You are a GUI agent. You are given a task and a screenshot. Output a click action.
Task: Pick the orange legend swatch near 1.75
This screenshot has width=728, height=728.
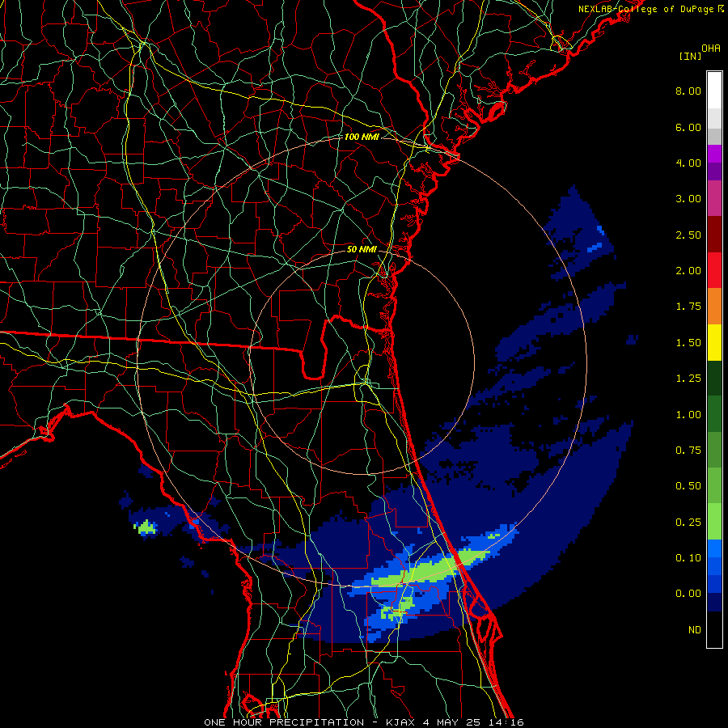pyautogui.click(x=714, y=307)
